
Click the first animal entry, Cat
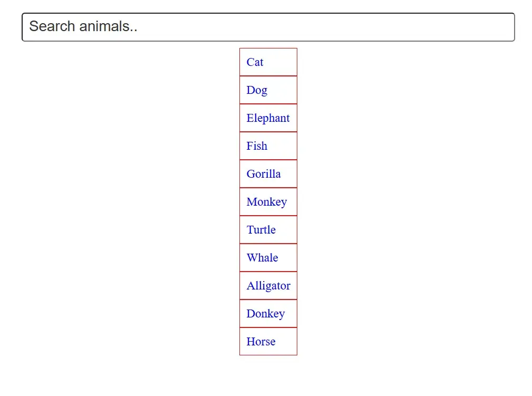coord(255,62)
